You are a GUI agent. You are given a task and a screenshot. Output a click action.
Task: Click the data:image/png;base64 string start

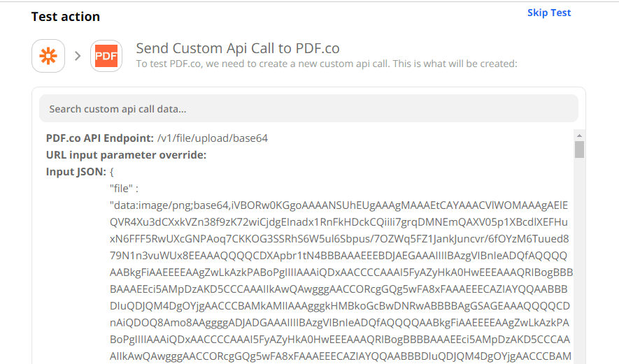point(168,205)
